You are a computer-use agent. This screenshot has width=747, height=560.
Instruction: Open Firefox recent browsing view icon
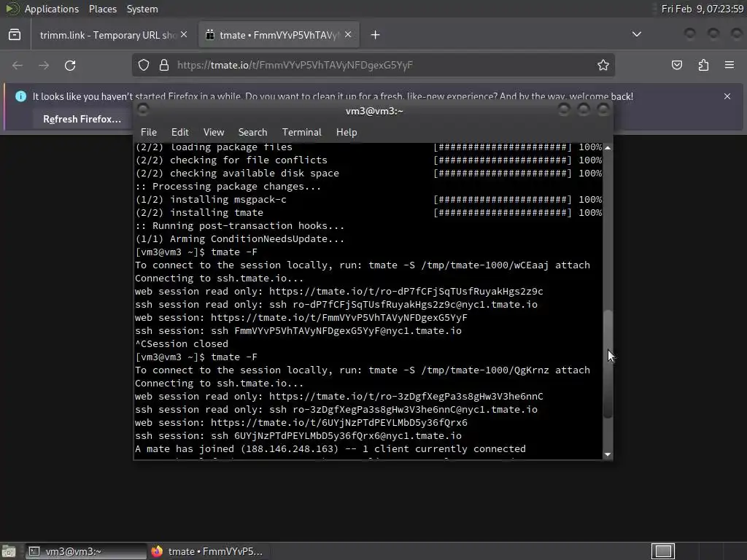coord(15,35)
